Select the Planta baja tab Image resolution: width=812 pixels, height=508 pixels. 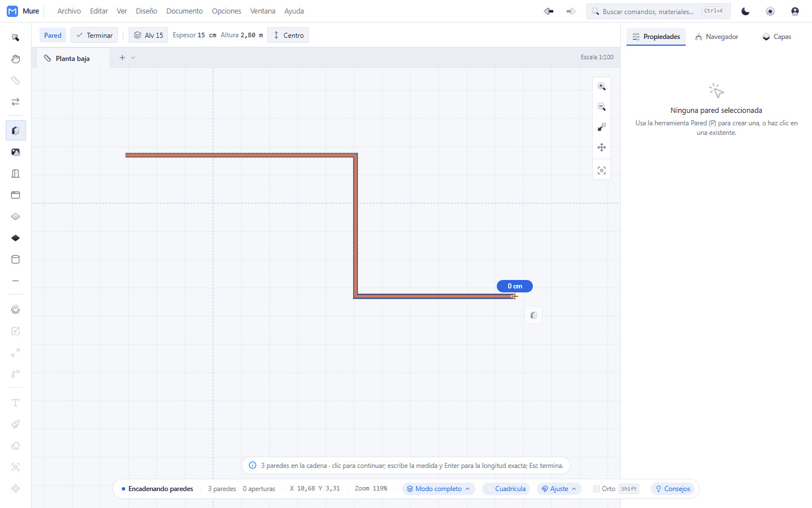click(73, 58)
